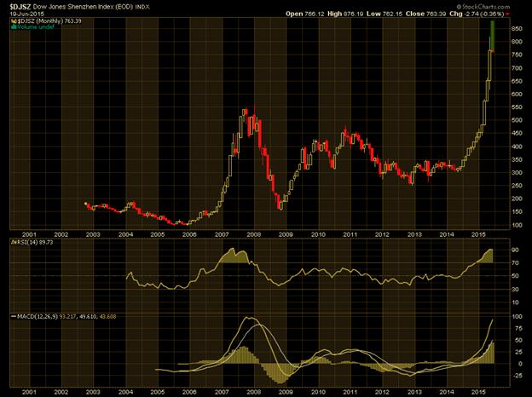Click the MACD histogram value 43.608
This screenshot has height=397, width=532.
107,317
